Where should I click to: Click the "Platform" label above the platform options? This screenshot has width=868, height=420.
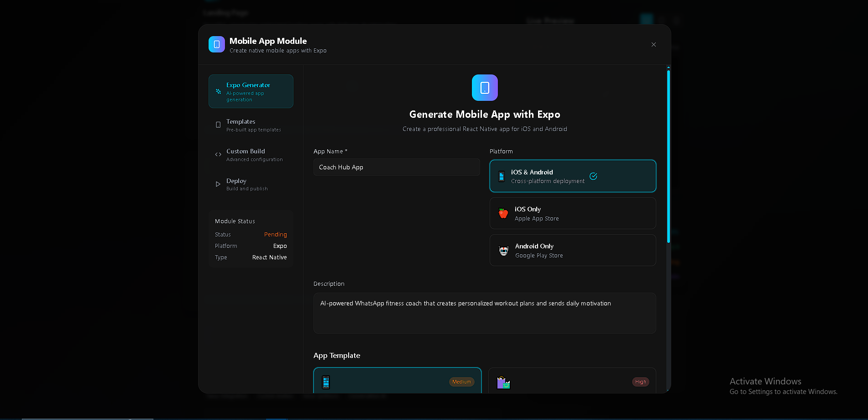click(501, 152)
